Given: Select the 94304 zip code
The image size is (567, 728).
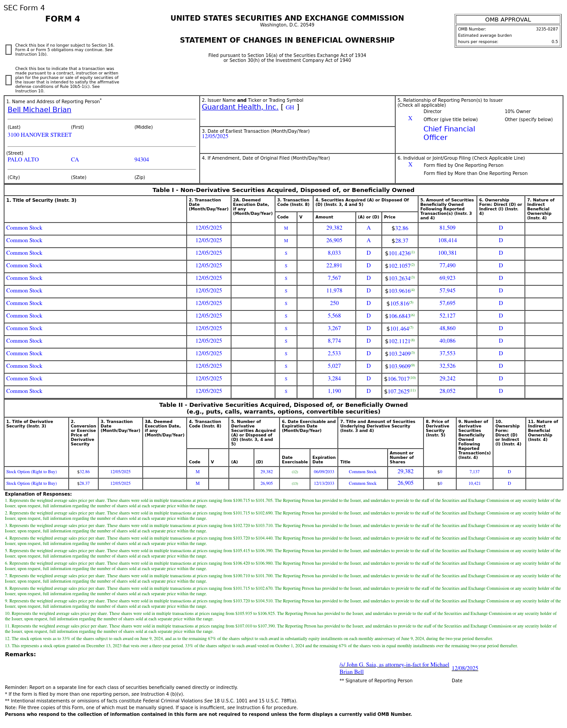Looking at the screenshot, I should click(x=142, y=160).
